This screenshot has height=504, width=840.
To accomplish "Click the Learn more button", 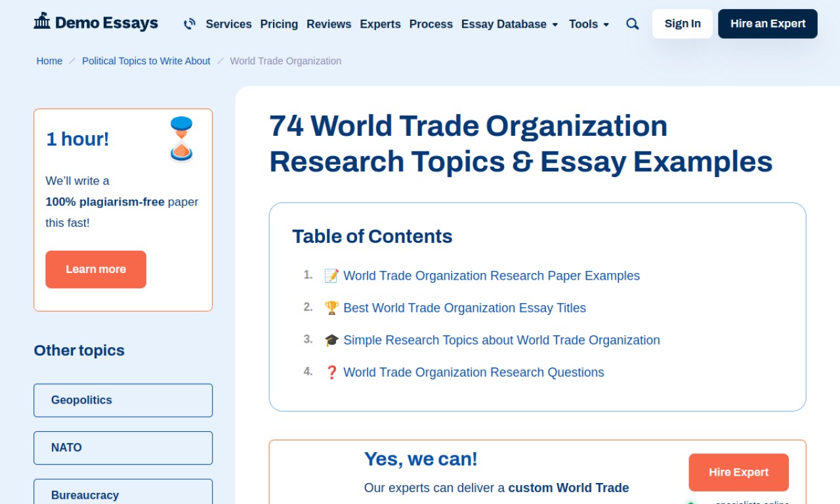I will click(96, 269).
